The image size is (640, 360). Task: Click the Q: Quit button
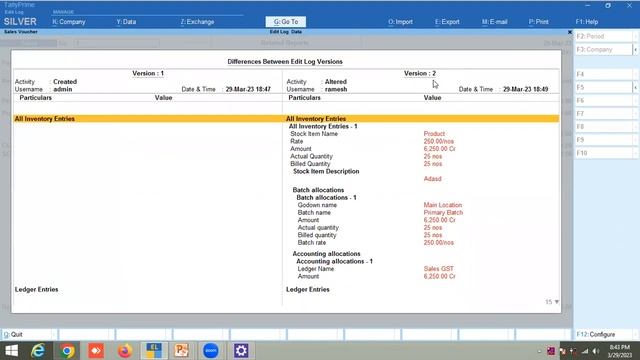27,334
